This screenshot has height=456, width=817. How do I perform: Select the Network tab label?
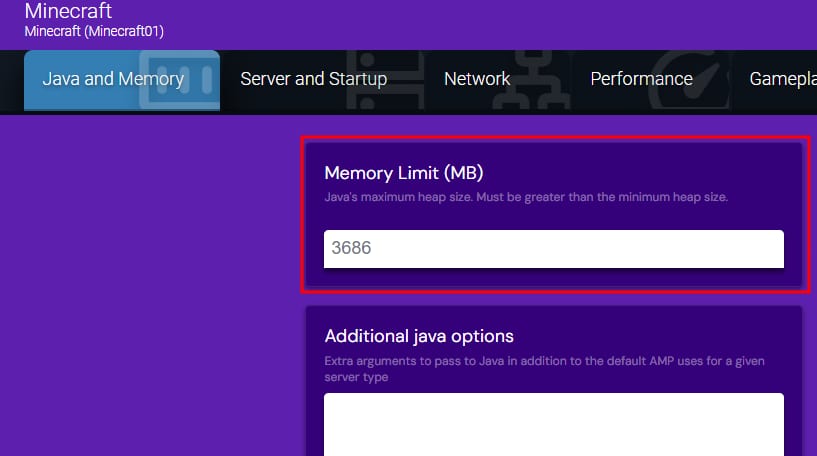tap(477, 79)
